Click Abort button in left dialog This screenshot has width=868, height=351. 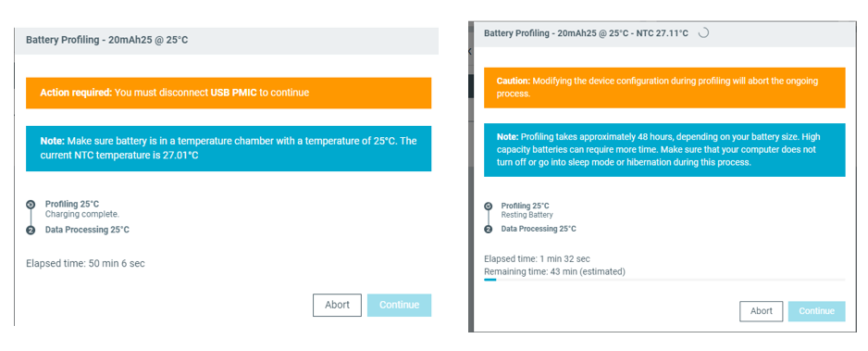pos(337,305)
